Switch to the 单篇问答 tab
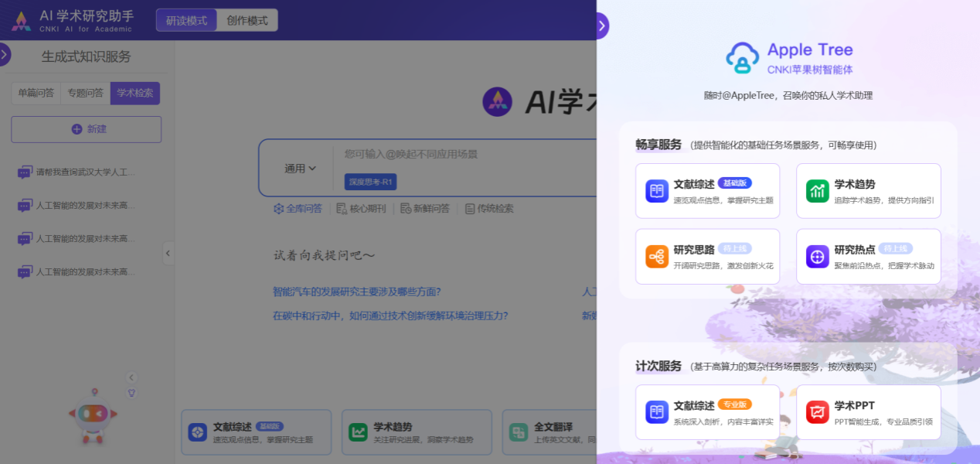 (x=36, y=94)
